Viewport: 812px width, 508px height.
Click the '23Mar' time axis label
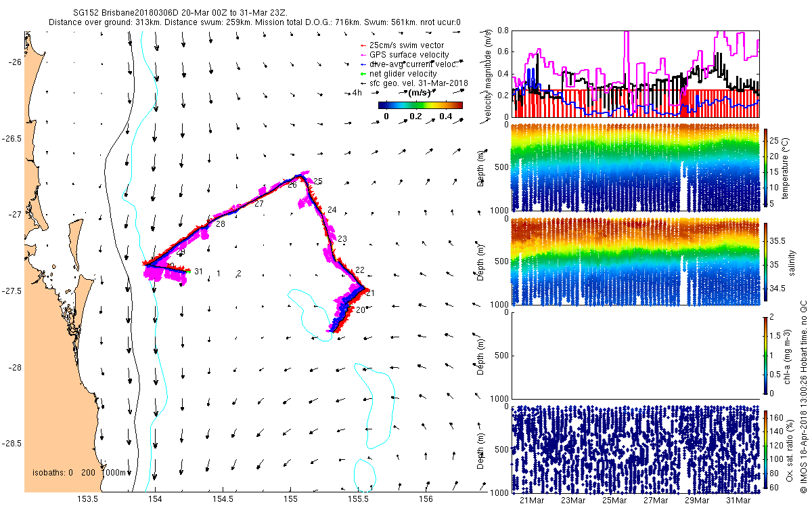tap(574, 501)
